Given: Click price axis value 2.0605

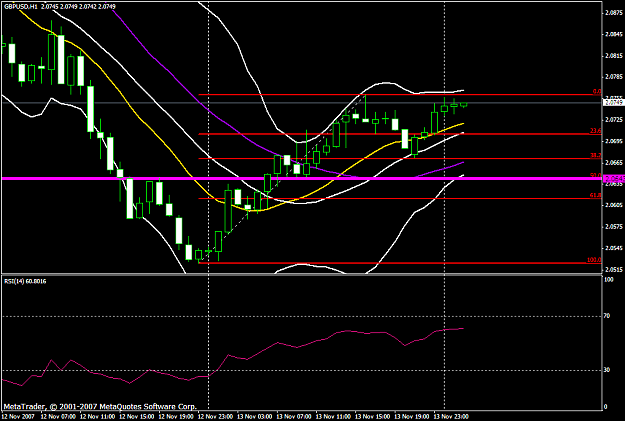Looking at the screenshot, I should pyautogui.click(x=614, y=205).
